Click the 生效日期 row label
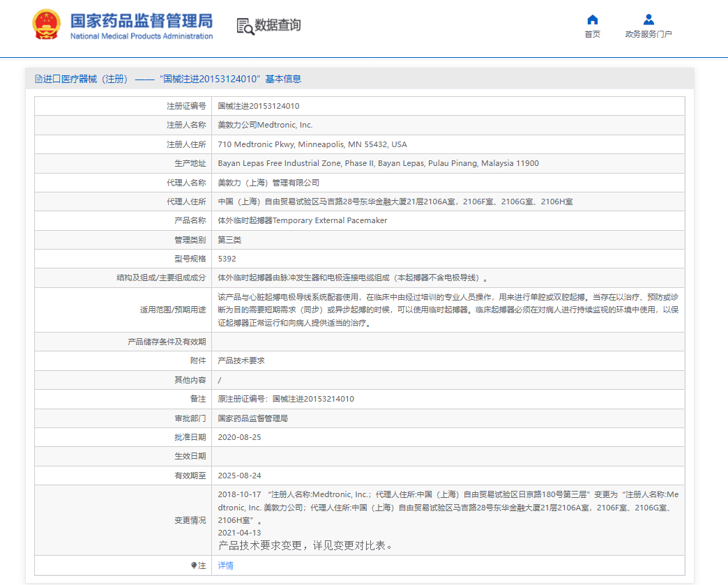This screenshot has width=728, height=585. point(190,457)
